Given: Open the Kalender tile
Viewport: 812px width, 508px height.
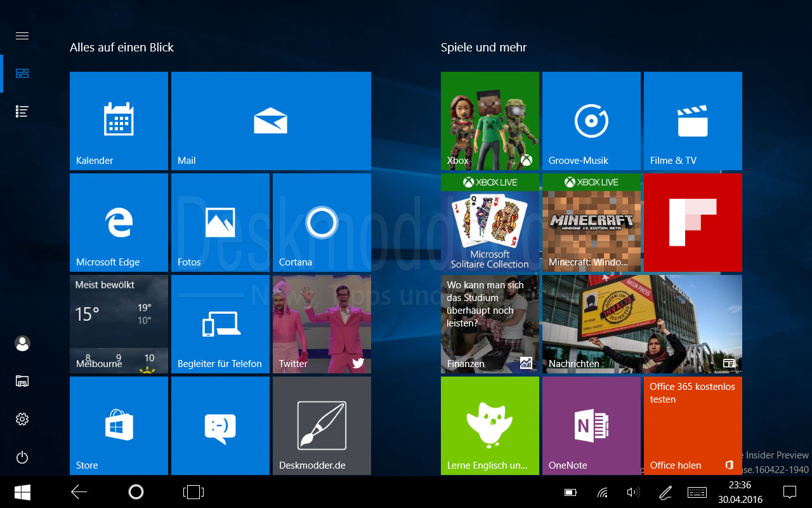Looking at the screenshot, I should coord(119,121).
